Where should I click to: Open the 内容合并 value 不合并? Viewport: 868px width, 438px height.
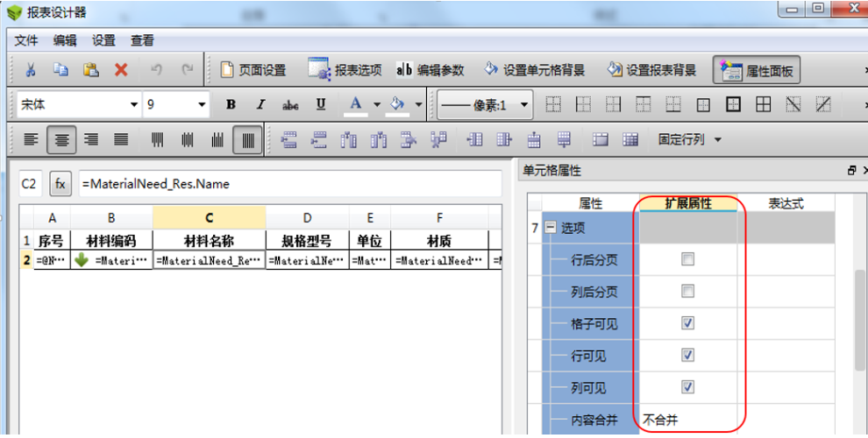[x=688, y=420]
